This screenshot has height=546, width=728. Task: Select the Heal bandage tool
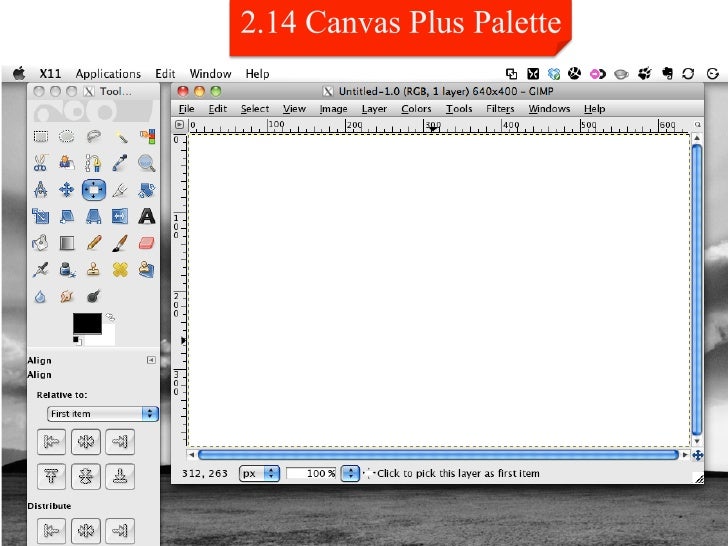click(x=121, y=269)
